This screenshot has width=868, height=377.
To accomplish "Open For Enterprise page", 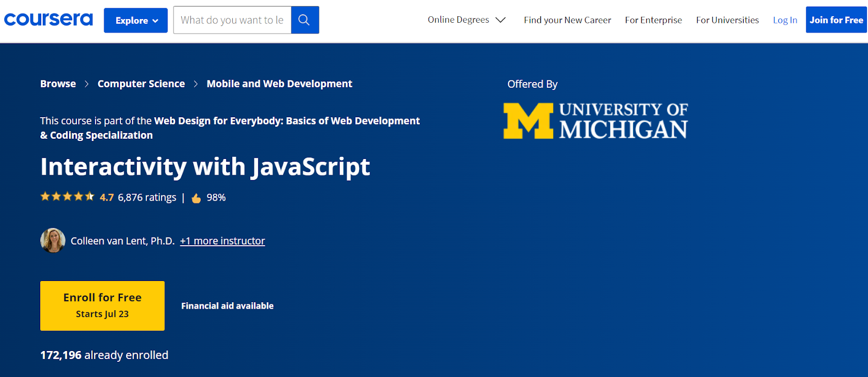I will (653, 20).
